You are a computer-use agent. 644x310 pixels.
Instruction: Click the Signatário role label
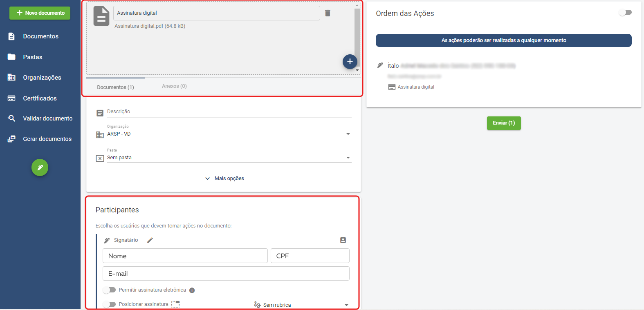click(126, 240)
